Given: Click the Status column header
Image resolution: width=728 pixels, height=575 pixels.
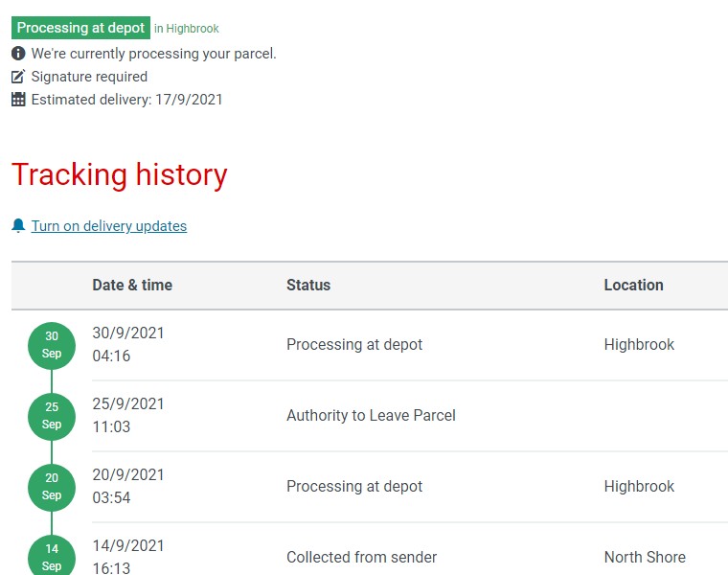Looking at the screenshot, I should tap(308, 285).
